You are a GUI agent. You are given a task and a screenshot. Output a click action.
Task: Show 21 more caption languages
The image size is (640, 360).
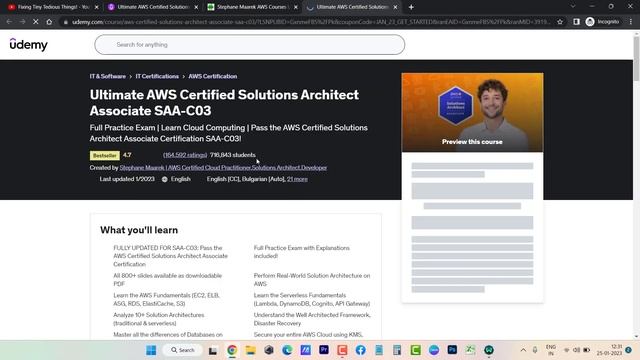coord(297,179)
